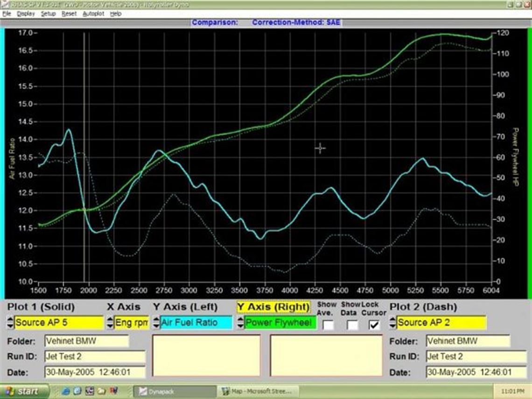
Task: Open the Reset menu
Action: [69, 14]
